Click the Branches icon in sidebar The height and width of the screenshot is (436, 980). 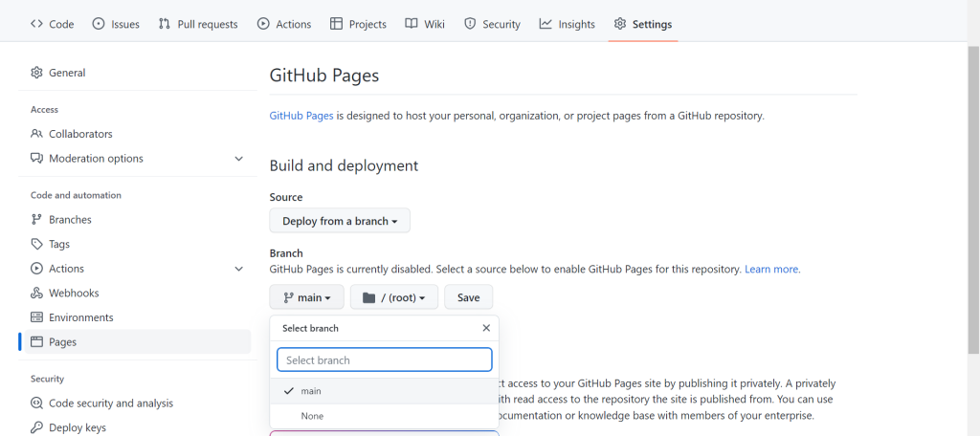pyautogui.click(x=36, y=220)
